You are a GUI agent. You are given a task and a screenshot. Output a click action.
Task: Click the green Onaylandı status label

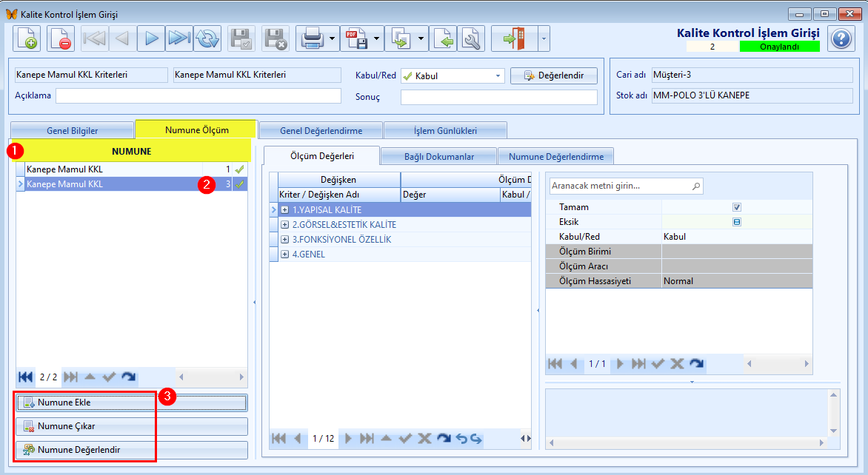779,47
